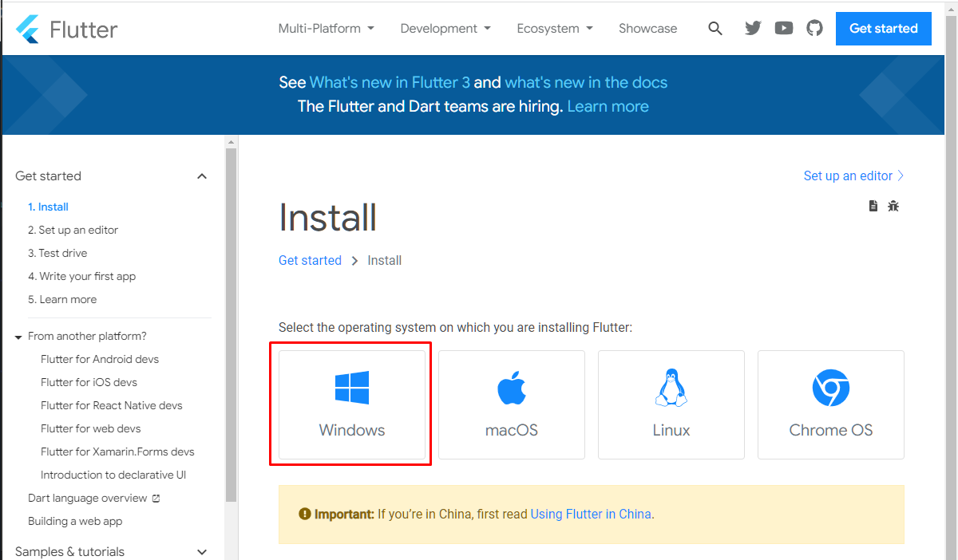Click the Get started breadcrumb link

point(310,260)
